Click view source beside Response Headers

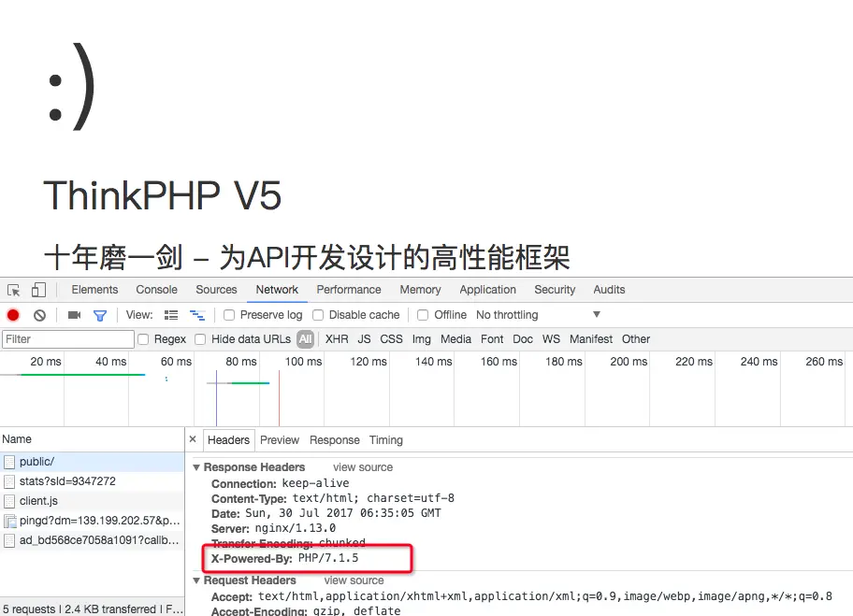pyautogui.click(x=363, y=467)
